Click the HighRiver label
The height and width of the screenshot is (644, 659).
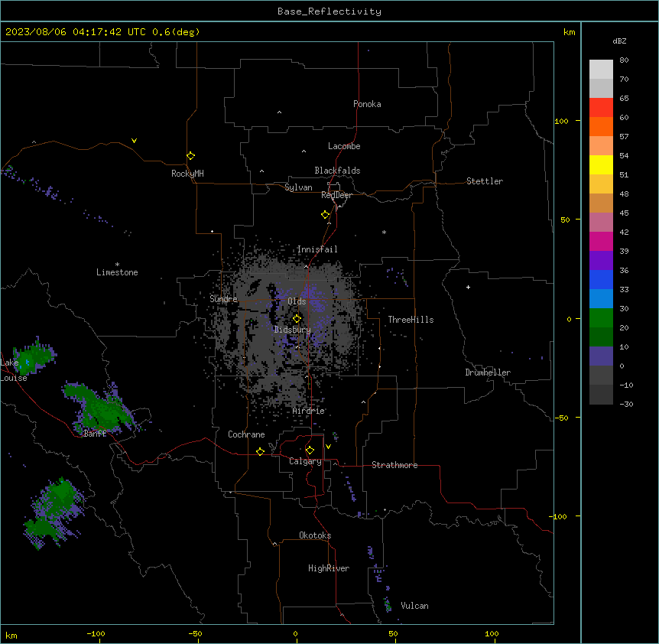pyautogui.click(x=329, y=568)
